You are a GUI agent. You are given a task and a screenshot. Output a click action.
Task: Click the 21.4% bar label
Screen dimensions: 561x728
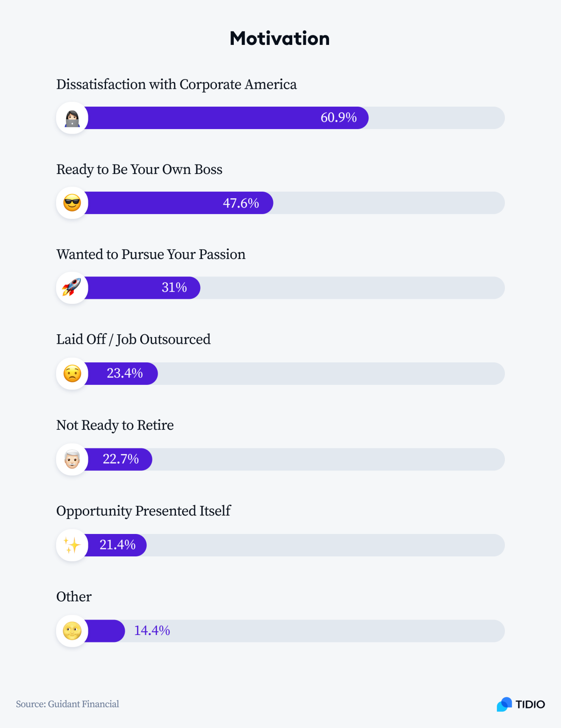(x=118, y=545)
